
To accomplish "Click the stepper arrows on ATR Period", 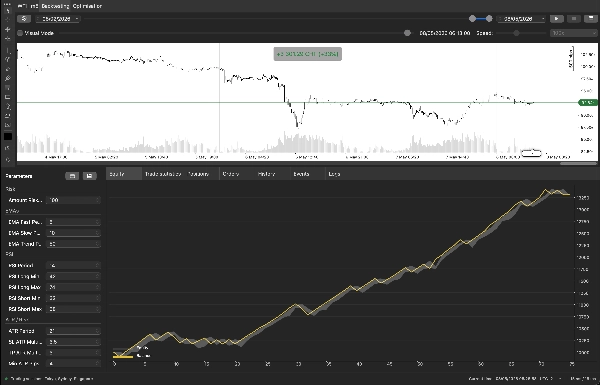I will coord(98,331).
